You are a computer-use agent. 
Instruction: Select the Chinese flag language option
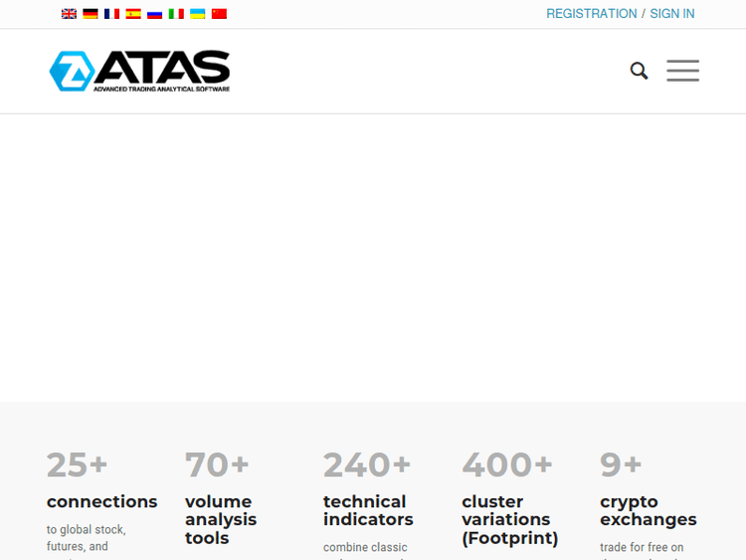219,14
